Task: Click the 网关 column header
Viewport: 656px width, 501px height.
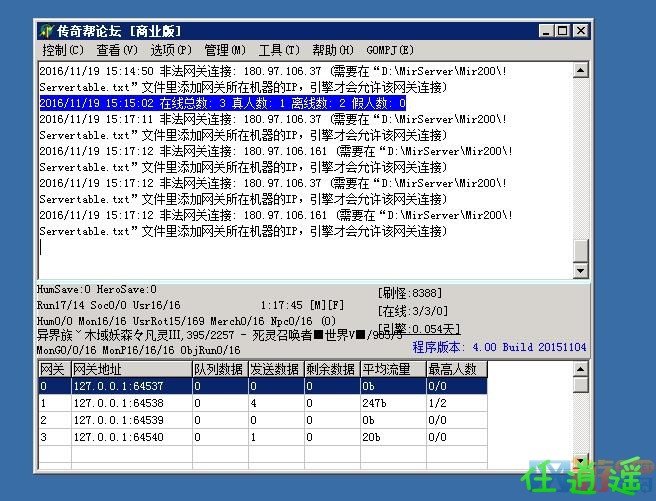Action: tap(55, 369)
